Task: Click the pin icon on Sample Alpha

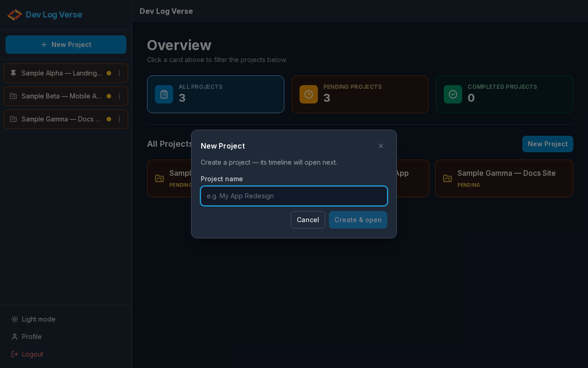Action: pos(13,73)
